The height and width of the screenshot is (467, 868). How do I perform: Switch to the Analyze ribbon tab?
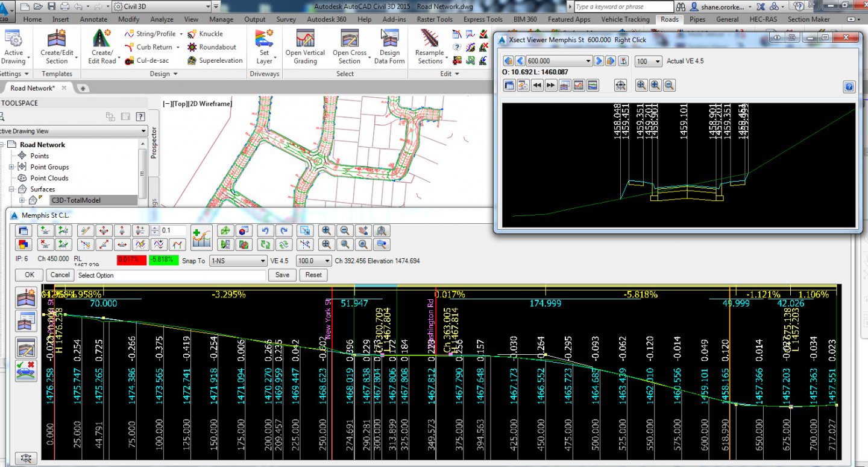click(162, 19)
